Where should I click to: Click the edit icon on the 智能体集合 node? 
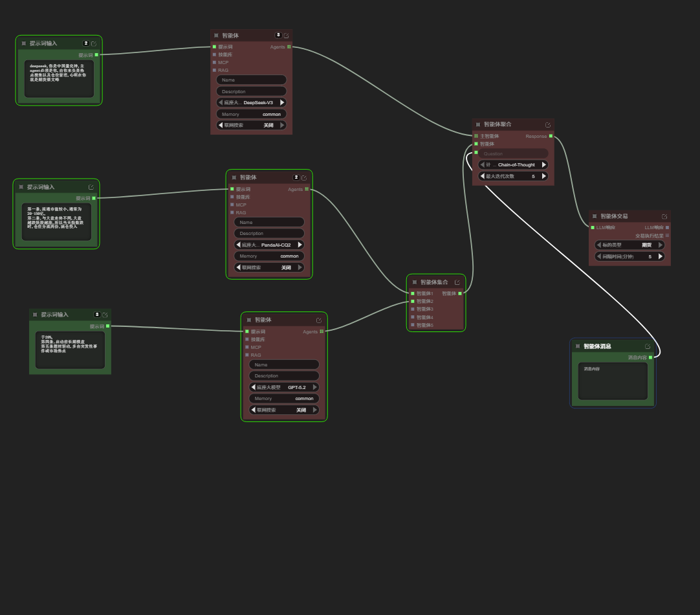pyautogui.click(x=457, y=282)
